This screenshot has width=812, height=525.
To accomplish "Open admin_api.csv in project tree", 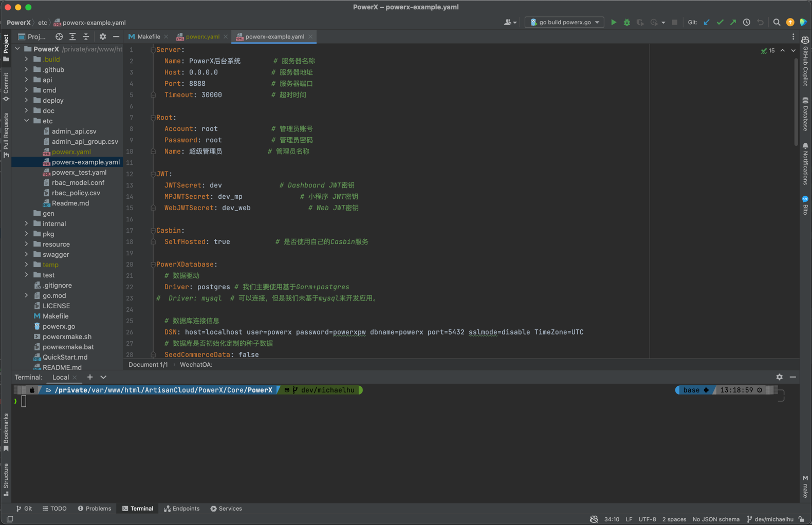I will [73, 131].
